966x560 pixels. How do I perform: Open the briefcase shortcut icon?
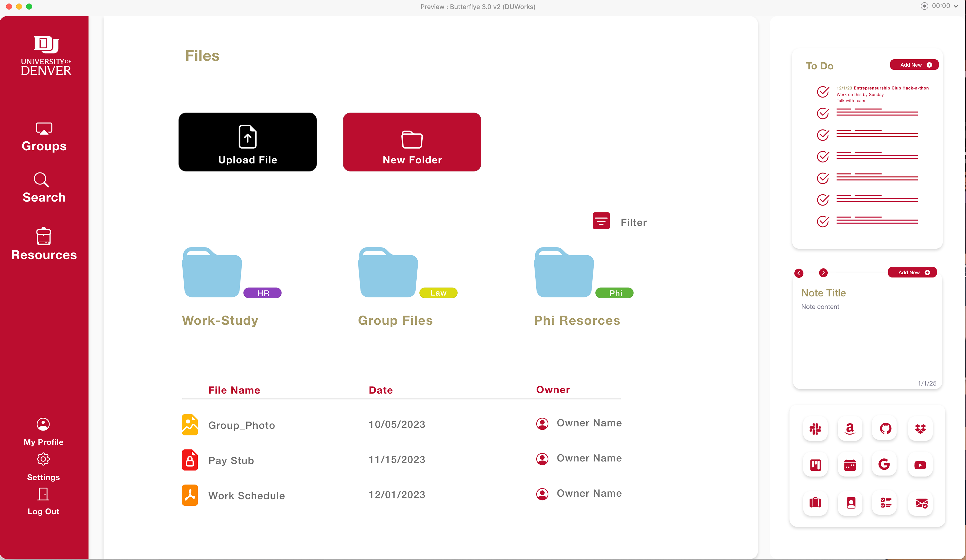[815, 502]
